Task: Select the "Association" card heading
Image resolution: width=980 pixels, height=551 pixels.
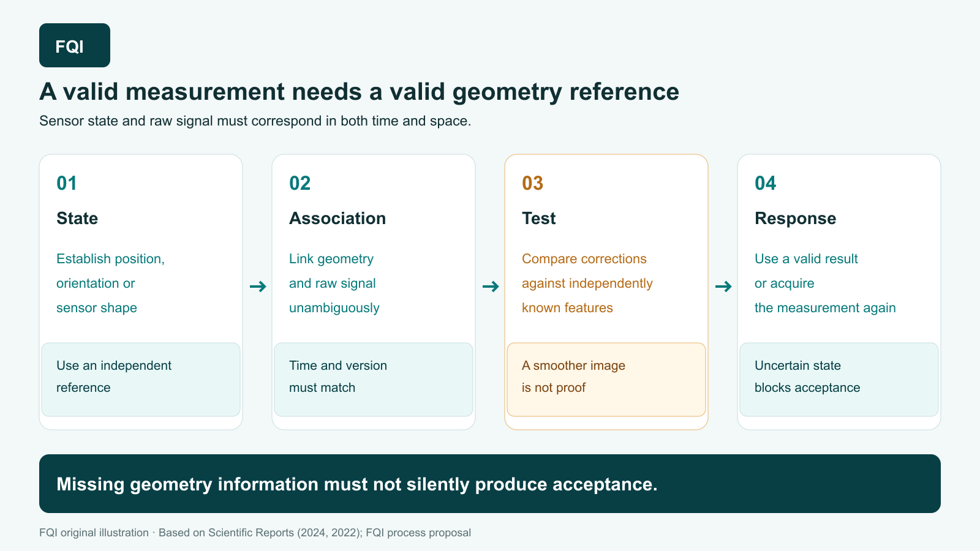Action: (337, 219)
